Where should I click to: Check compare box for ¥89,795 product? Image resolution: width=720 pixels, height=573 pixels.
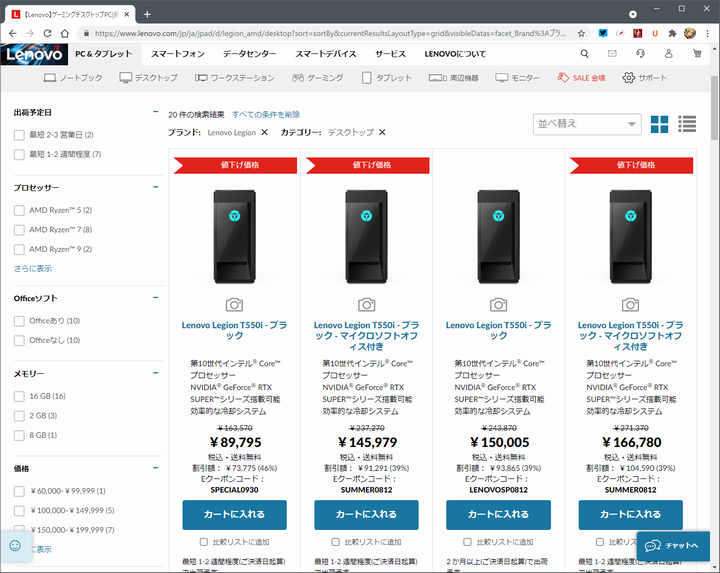[x=203, y=542]
